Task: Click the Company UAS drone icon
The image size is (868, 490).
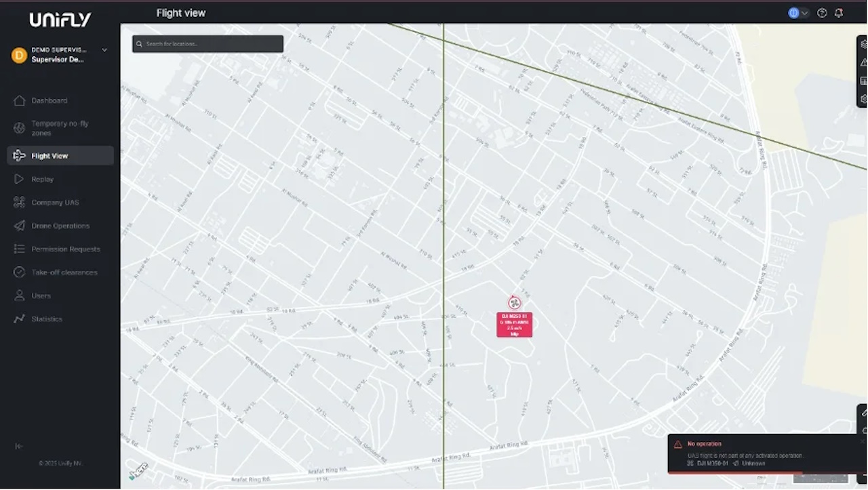Action: [x=19, y=203]
